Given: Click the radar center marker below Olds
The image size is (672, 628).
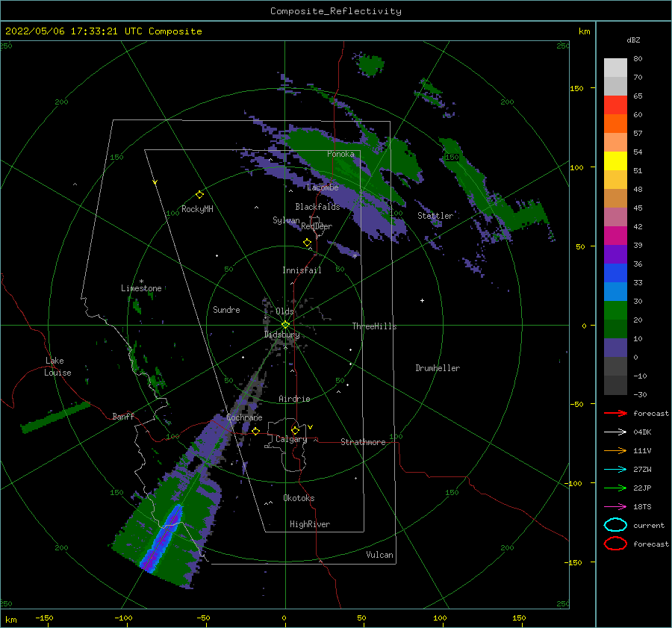Looking at the screenshot, I should (285, 325).
